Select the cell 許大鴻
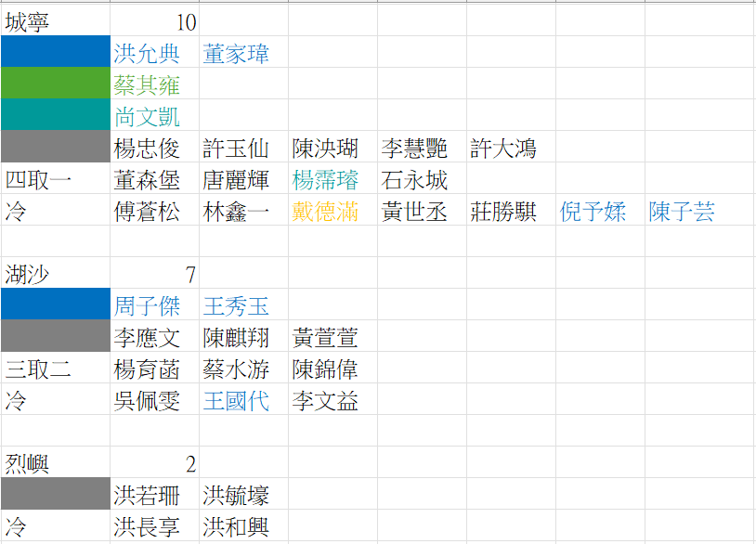The image size is (756, 544). click(x=512, y=147)
